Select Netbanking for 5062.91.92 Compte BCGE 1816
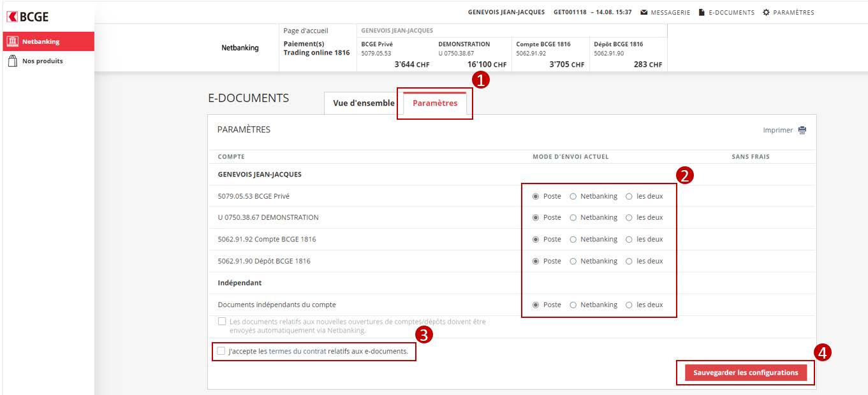The image size is (868, 395). coord(573,239)
